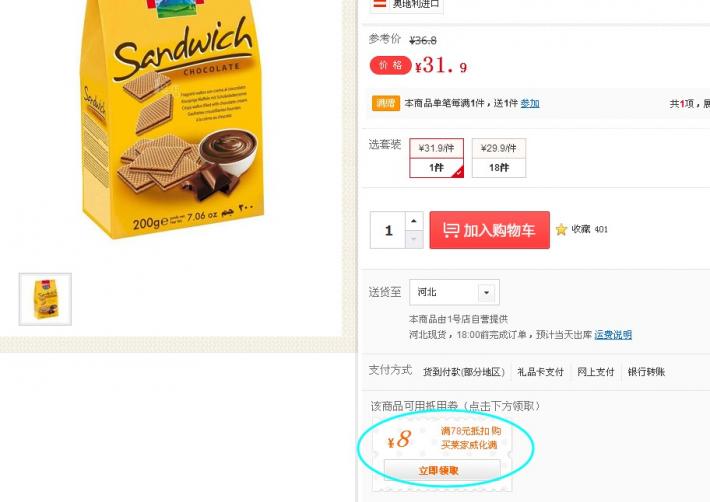Increase quantity with the up arrow
This screenshot has width=710, height=502.
(414, 221)
